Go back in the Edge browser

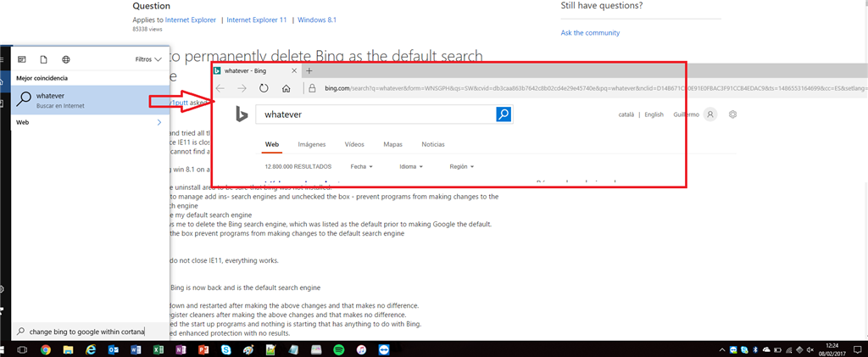(220, 88)
